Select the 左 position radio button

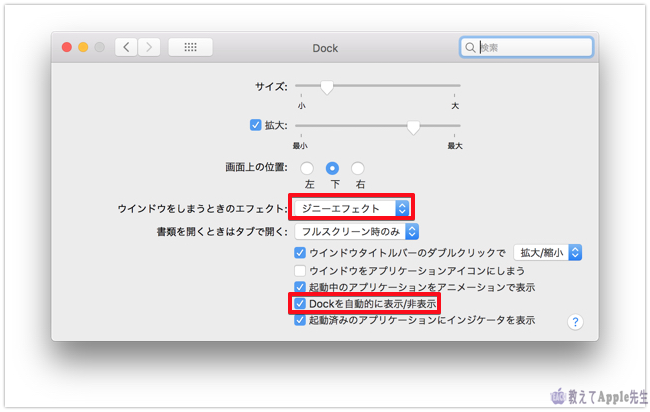pyautogui.click(x=307, y=168)
